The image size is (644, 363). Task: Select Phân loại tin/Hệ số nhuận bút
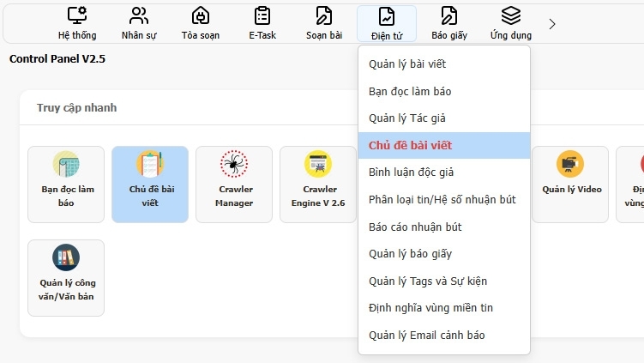click(x=444, y=199)
